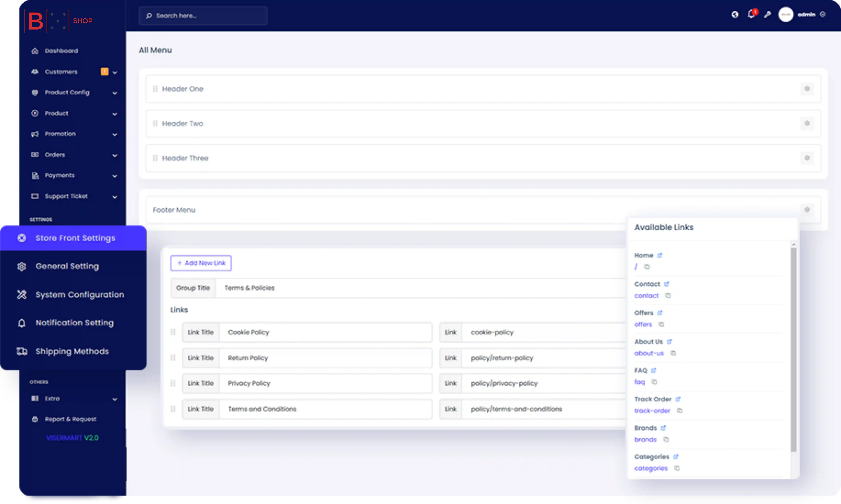The height and width of the screenshot is (504, 841).
Task: Open the Dashboard sidebar item
Action: (61, 51)
